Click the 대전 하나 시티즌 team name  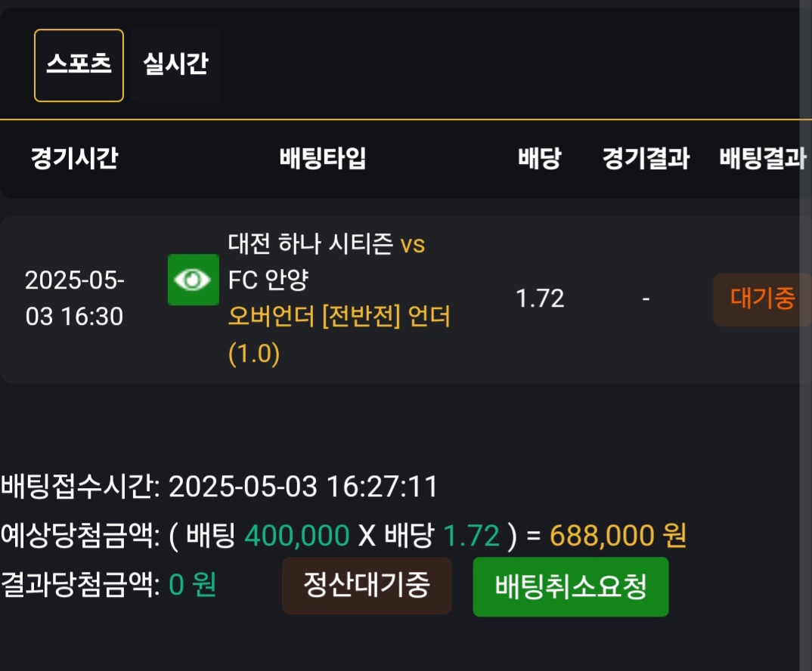click(x=310, y=243)
